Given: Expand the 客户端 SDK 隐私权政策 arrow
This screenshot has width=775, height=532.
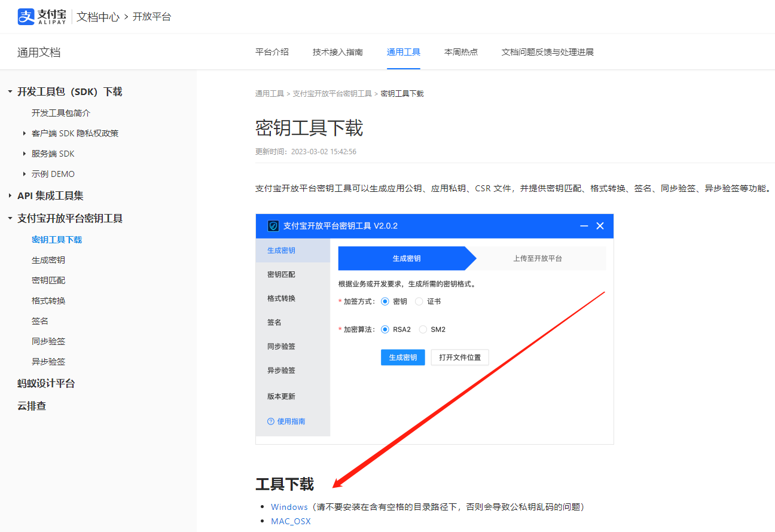Looking at the screenshot, I should (x=25, y=133).
